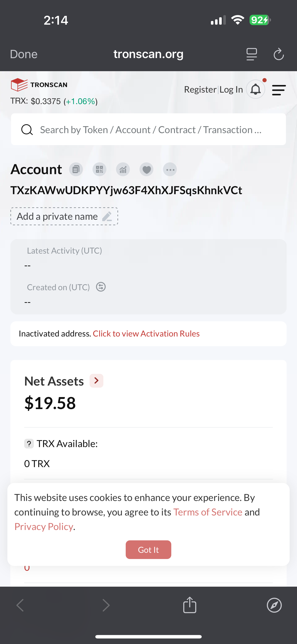The image size is (297, 644).
Task: Reload the page in browser bar
Action: (279, 54)
